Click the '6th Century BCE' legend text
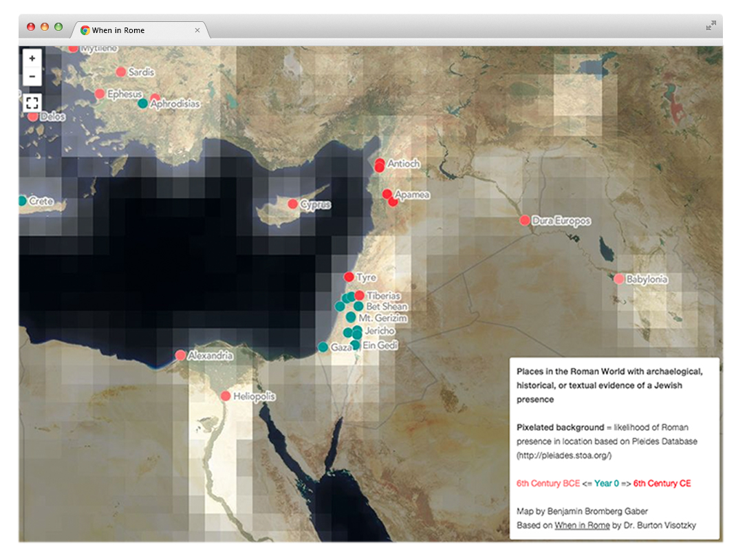 point(548,484)
